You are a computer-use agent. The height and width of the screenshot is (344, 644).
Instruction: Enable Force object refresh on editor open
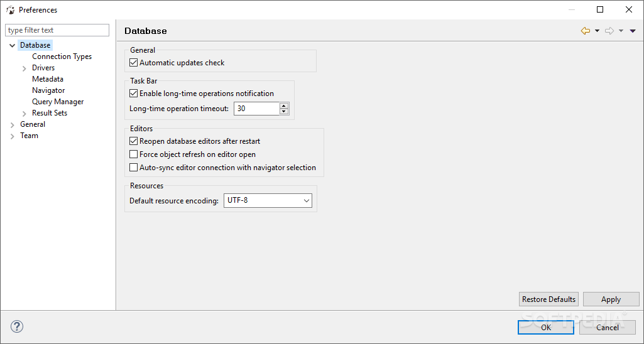(x=133, y=154)
